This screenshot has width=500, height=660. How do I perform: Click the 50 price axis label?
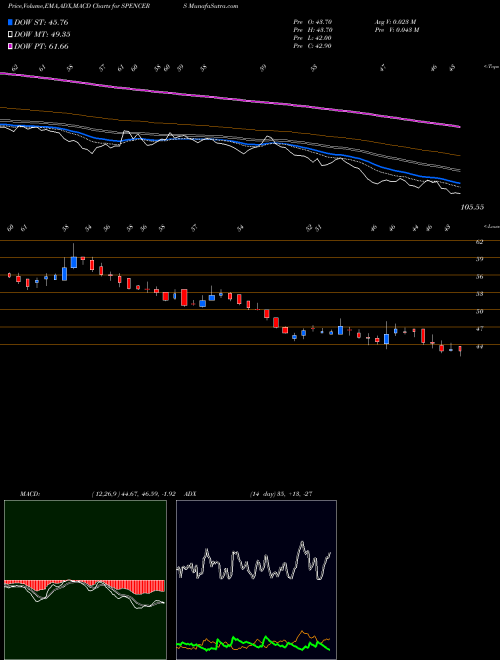(479, 312)
